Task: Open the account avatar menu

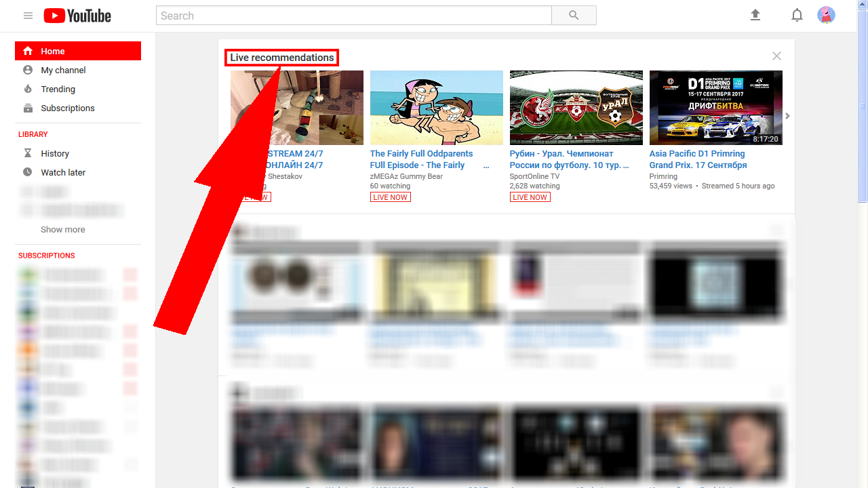Action: [x=826, y=15]
